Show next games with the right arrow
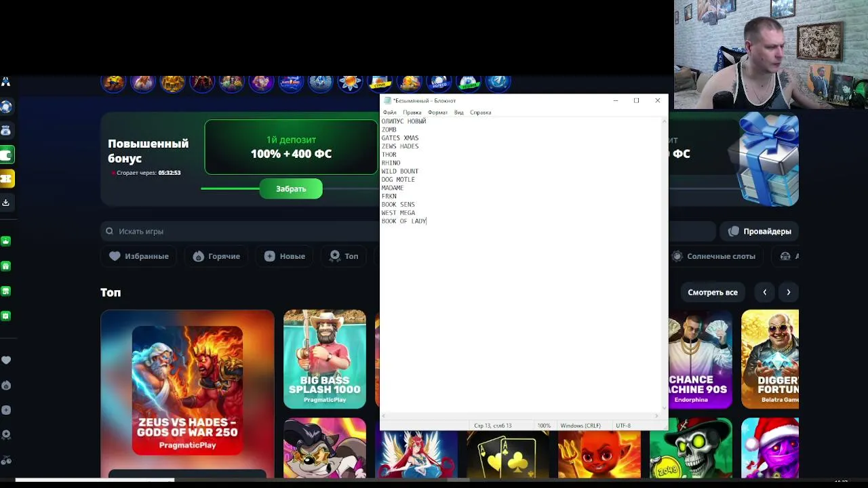 (789, 292)
